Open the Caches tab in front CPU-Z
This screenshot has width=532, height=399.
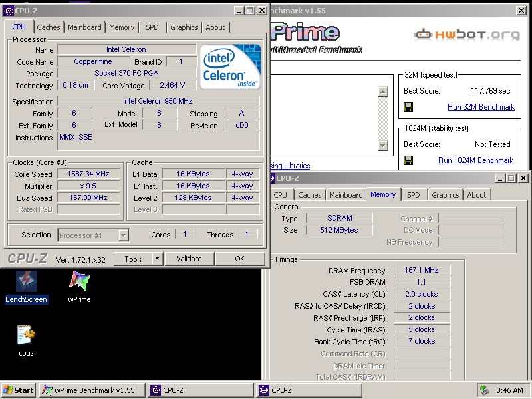(x=49, y=27)
